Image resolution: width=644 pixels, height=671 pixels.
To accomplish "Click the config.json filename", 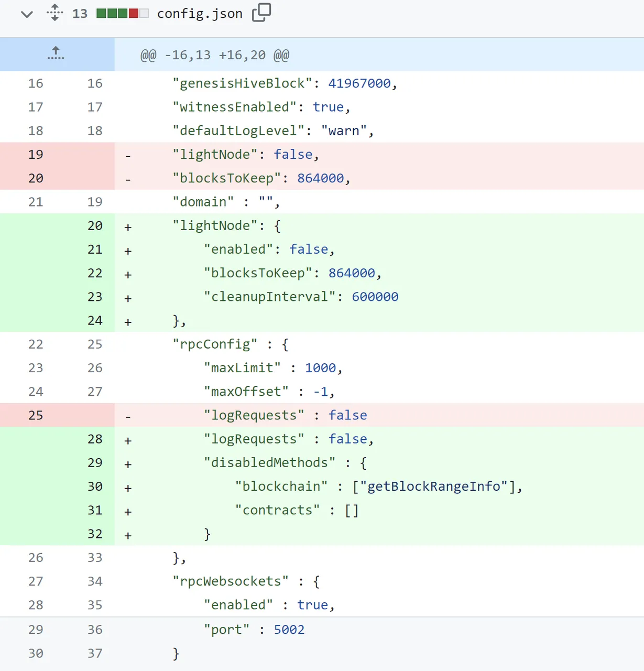I will [199, 14].
